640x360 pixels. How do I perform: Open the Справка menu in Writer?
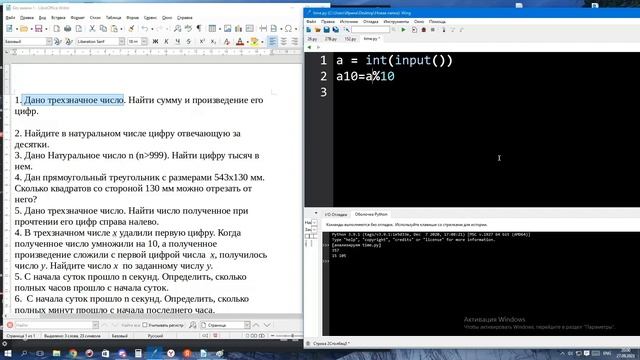(x=184, y=18)
